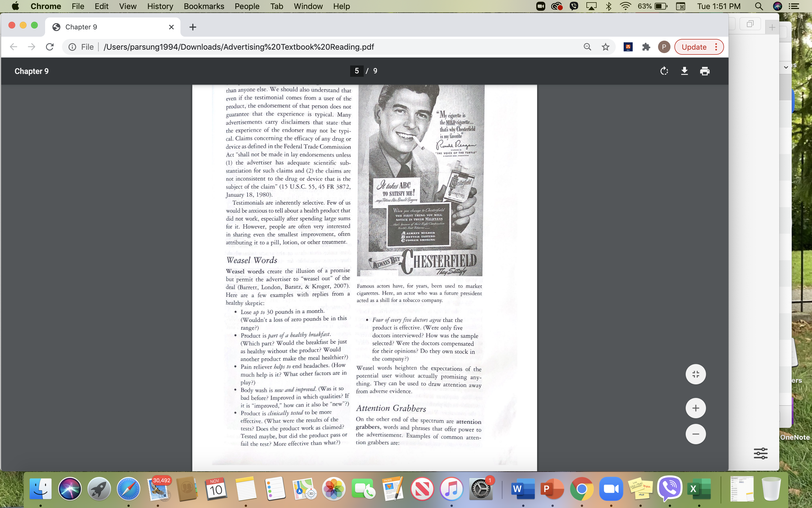Image resolution: width=812 pixels, height=508 pixels.
Task: Click the PDF page number field
Action: [x=356, y=71]
